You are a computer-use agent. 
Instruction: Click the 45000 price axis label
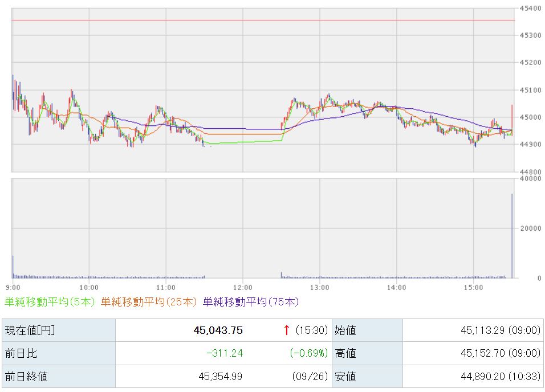530,117
